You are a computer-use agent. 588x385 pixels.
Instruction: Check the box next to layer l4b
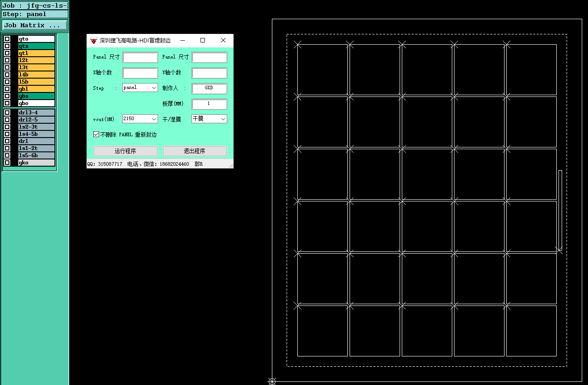tap(7, 75)
